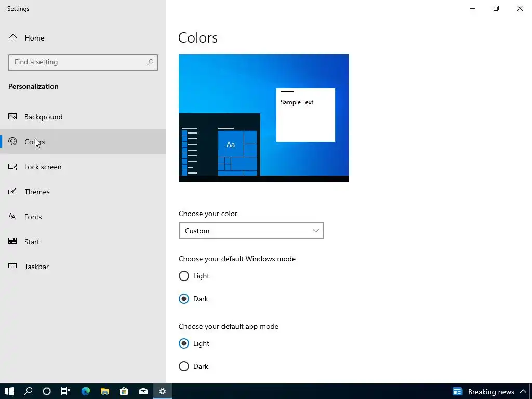
Task: Open taskbar Search magnifier
Action: 28,391
